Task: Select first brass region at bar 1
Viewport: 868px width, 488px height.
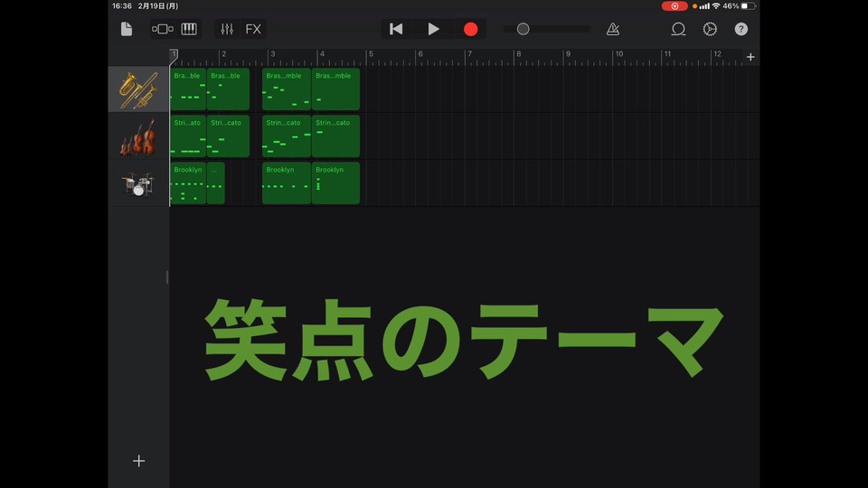Action: [x=188, y=89]
